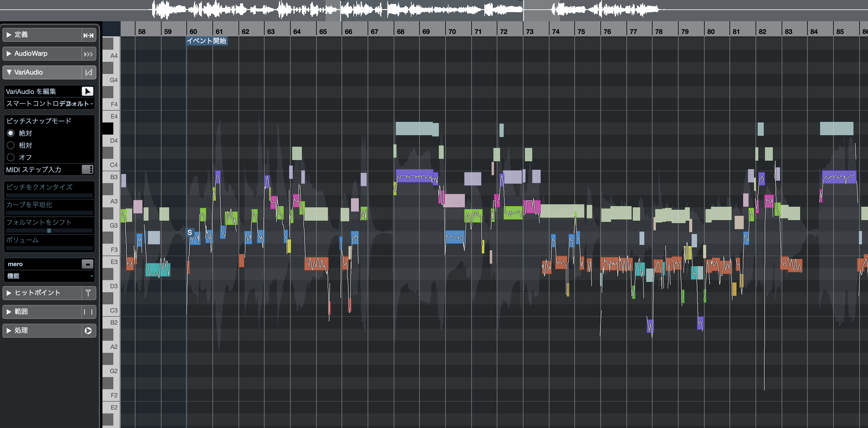The height and width of the screenshot is (428, 868).
Task: Collapse the VariAudio section
Action: [9, 72]
